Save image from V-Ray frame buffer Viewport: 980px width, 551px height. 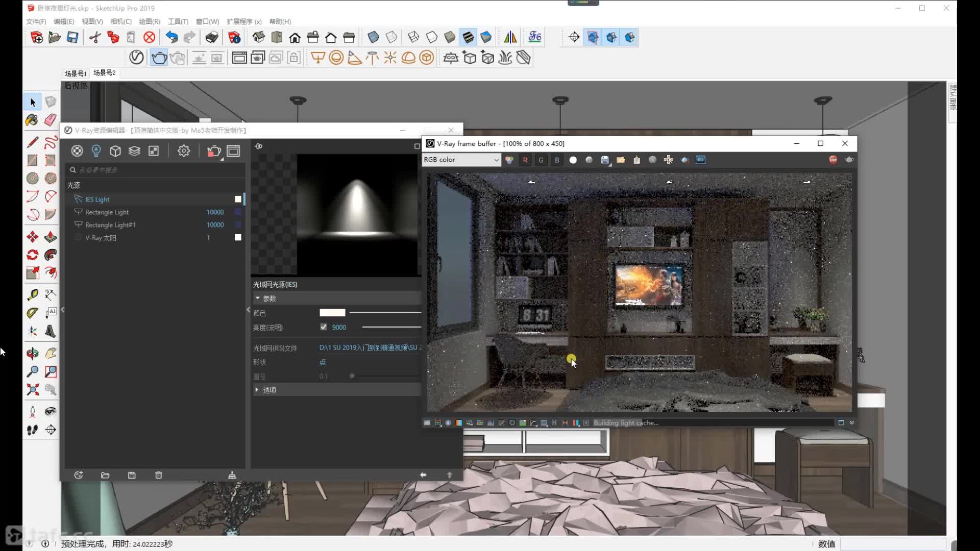pos(605,160)
